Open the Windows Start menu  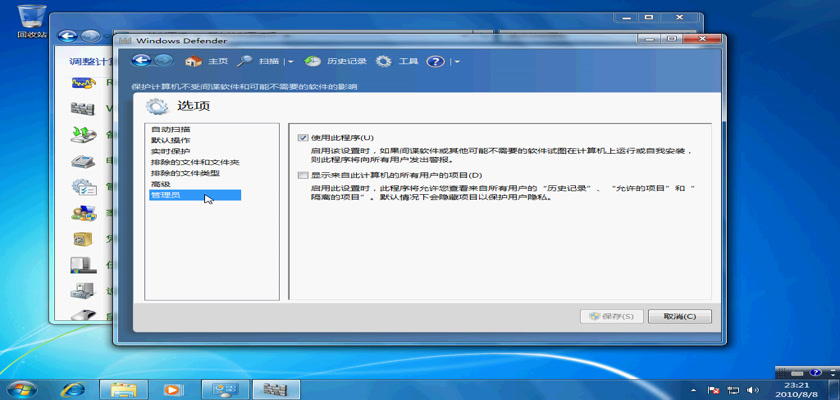pyautogui.click(x=20, y=389)
